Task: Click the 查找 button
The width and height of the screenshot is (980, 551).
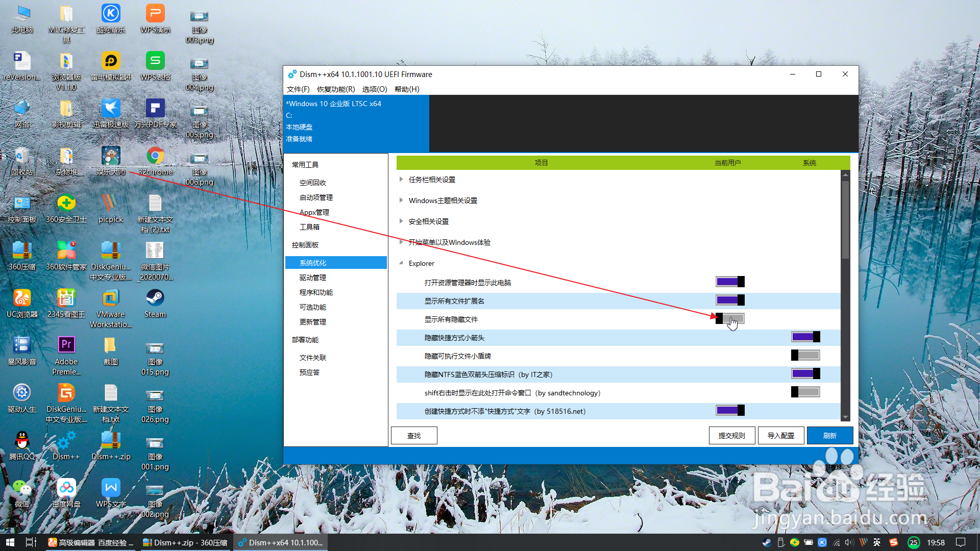Action: click(413, 435)
